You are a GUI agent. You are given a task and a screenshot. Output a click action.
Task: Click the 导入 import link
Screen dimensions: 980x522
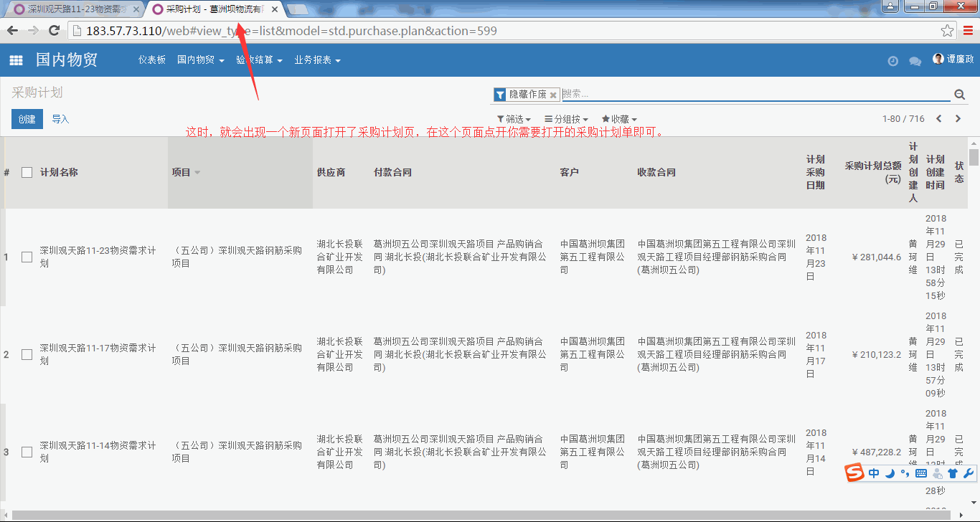tap(60, 119)
